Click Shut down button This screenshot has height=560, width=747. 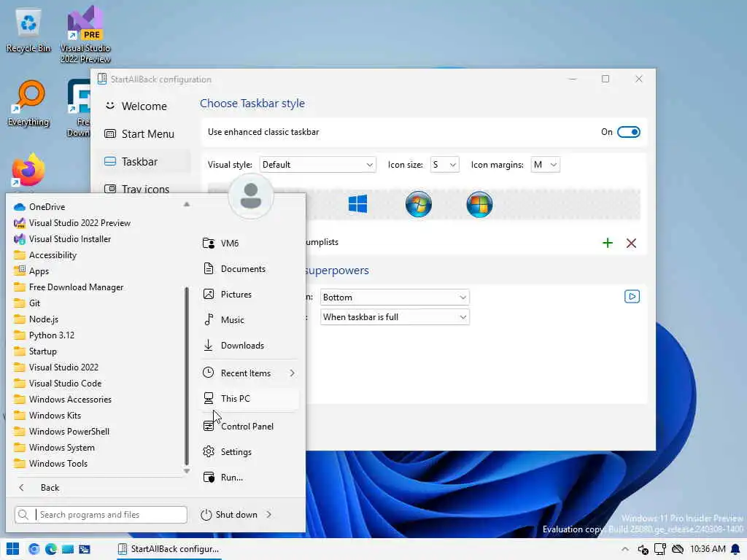(x=229, y=514)
